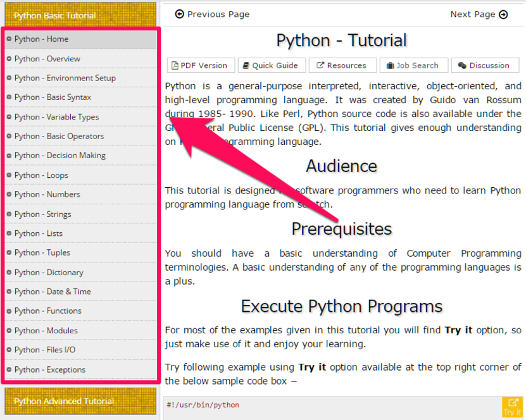Open Python - Lists chapter

click(81, 233)
